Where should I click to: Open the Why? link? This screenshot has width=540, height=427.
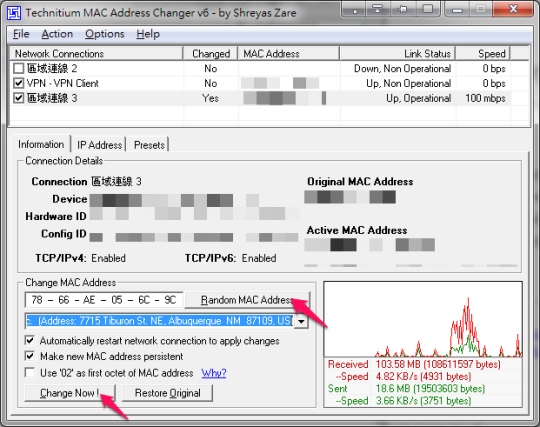(214, 373)
